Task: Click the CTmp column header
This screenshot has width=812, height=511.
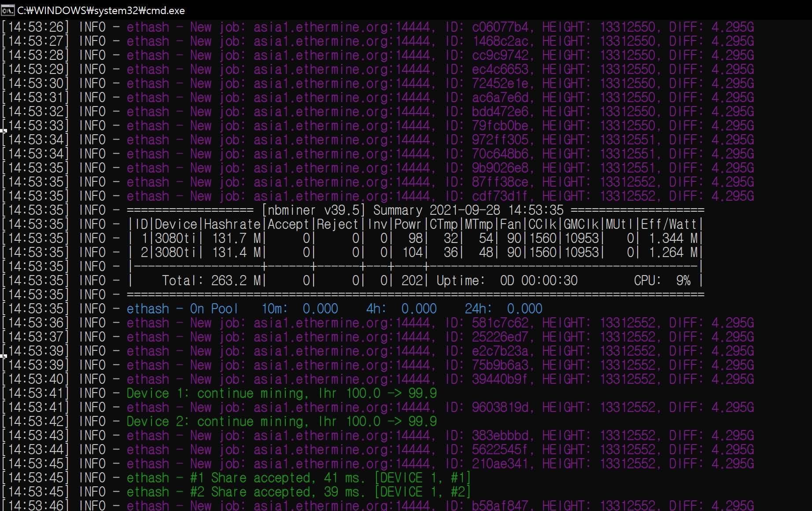Action: tap(443, 224)
